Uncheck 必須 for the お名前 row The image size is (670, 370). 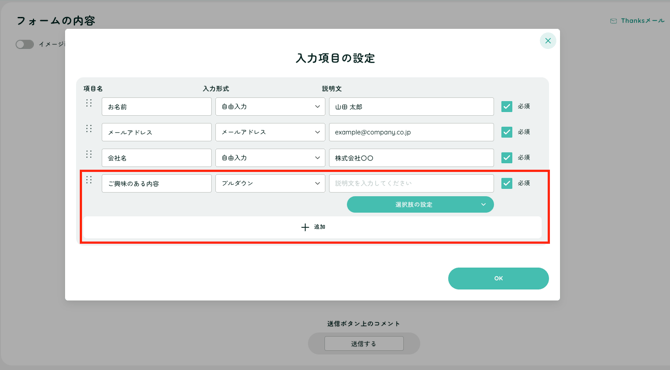pos(507,106)
